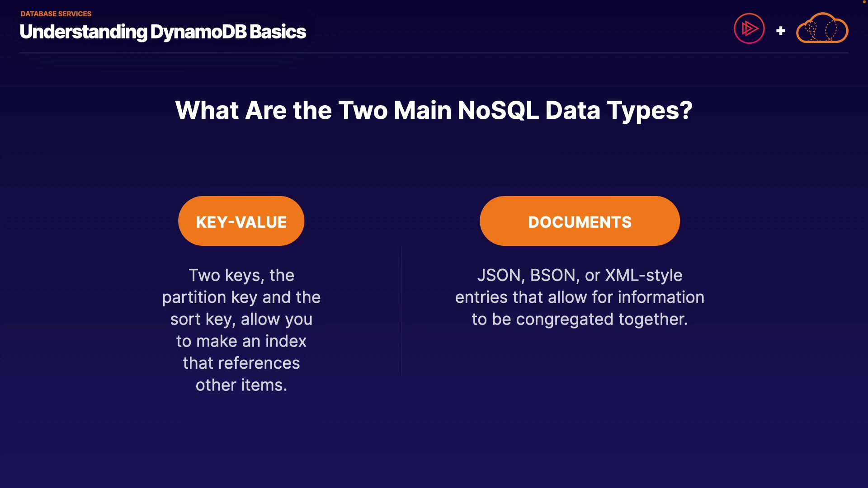Click the DATABASE SERVICES category label
The width and height of the screenshot is (868, 488).
(56, 14)
